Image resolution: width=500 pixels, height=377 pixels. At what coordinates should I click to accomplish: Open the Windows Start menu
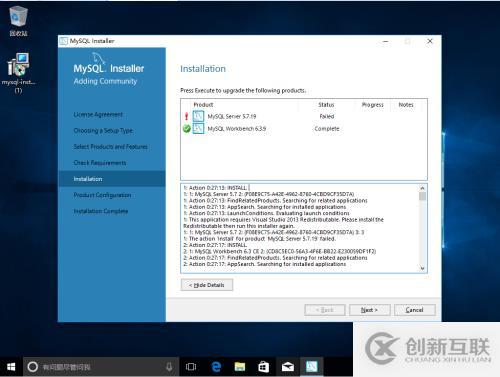point(11,367)
